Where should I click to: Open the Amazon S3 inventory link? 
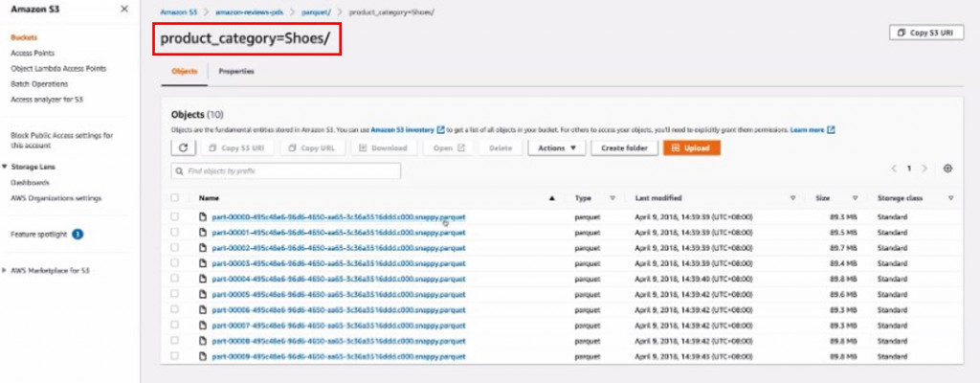pos(403,130)
